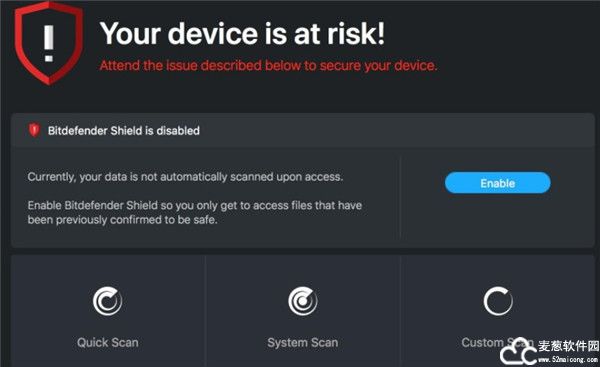
Task: Click the red "Attend the issue" warning text
Action: [x=268, y=66]
